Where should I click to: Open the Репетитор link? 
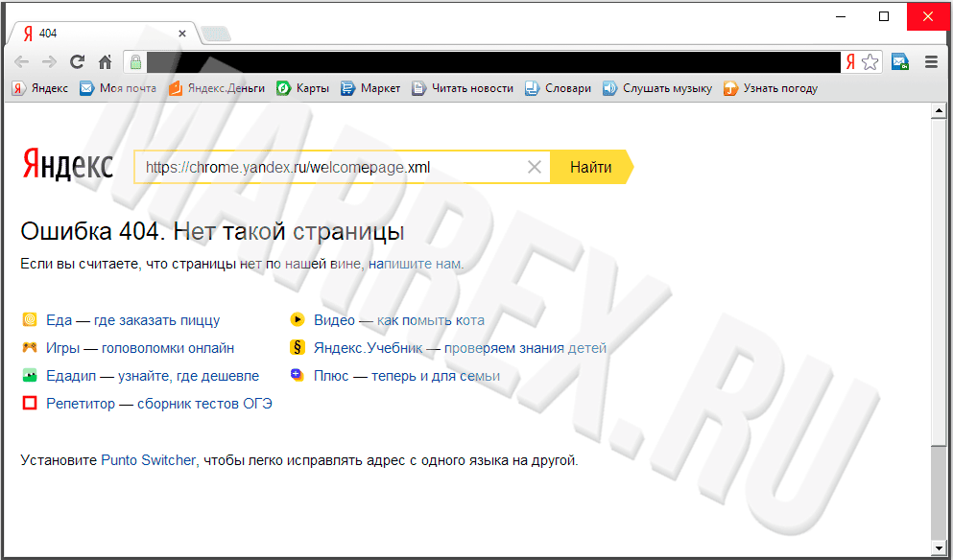pos(159,404)
